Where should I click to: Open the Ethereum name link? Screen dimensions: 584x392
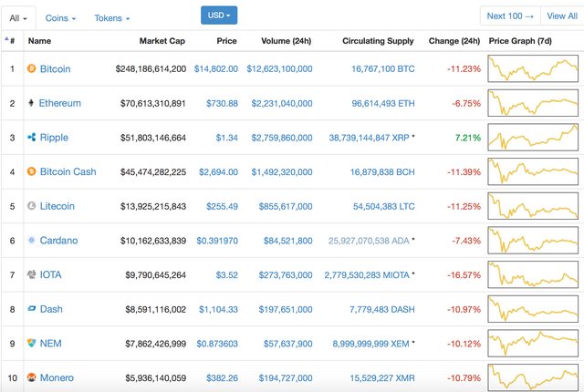pyautogui.click(x=60, y=103)
